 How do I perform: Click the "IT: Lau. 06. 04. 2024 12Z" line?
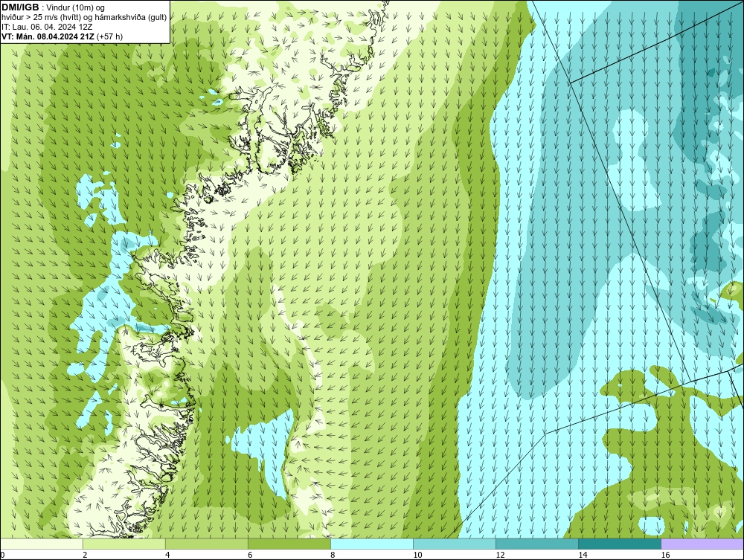pos(47,27)
